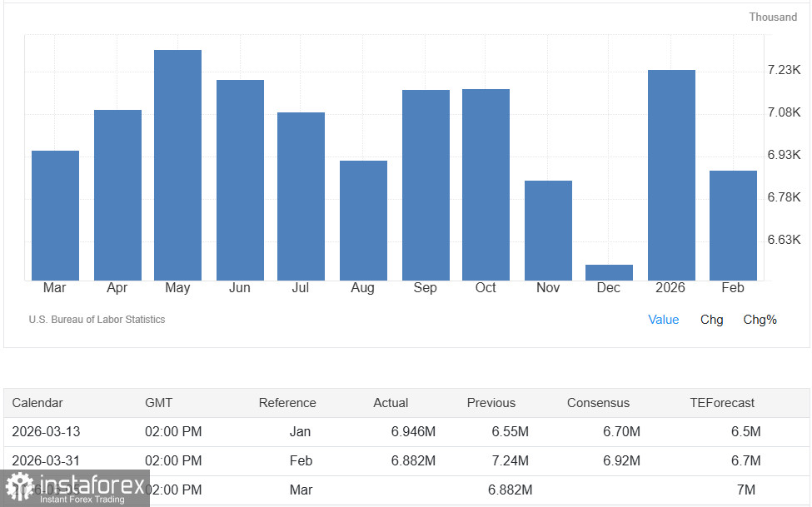Click the actual value 6.946M

click(x=413, y=431)
